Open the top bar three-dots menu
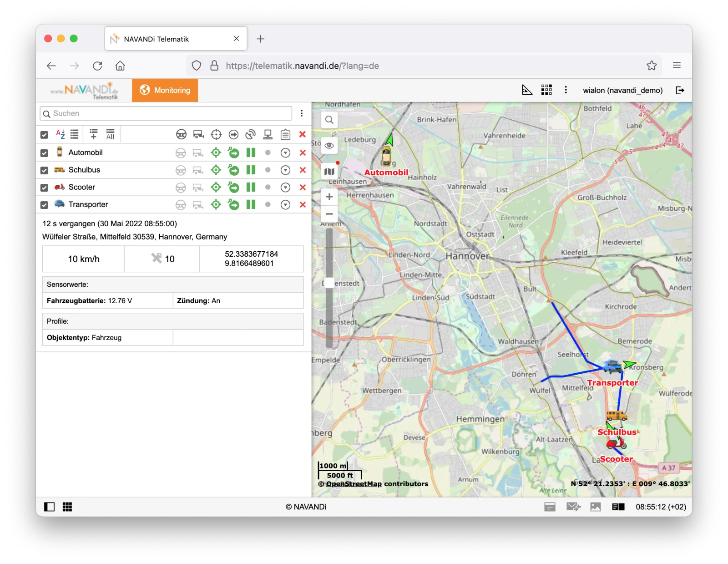The width and height of the screenshot is (728, 564). click(x=566, y=90)
